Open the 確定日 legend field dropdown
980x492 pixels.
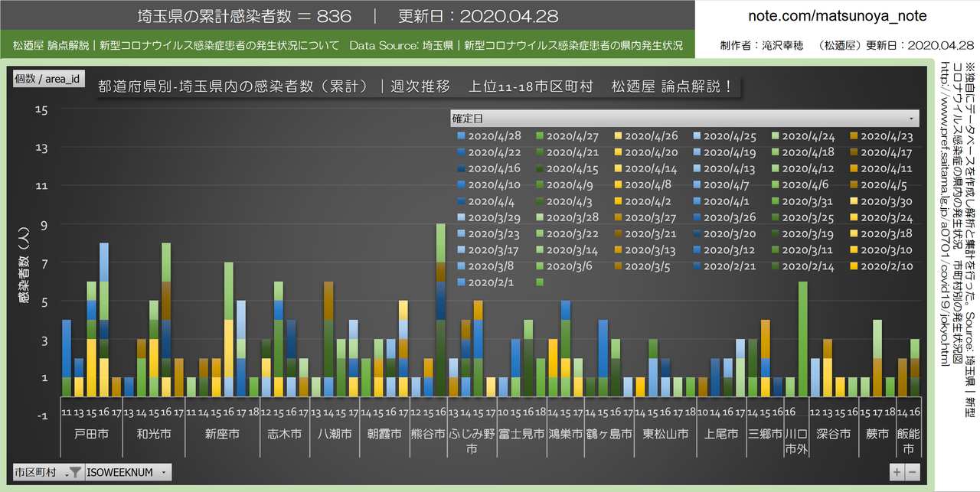click(x=911, y=119)
